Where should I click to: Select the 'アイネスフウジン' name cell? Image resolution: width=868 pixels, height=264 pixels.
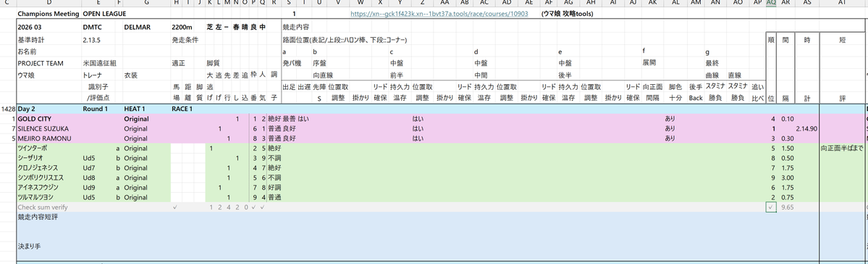coord(38,187)
